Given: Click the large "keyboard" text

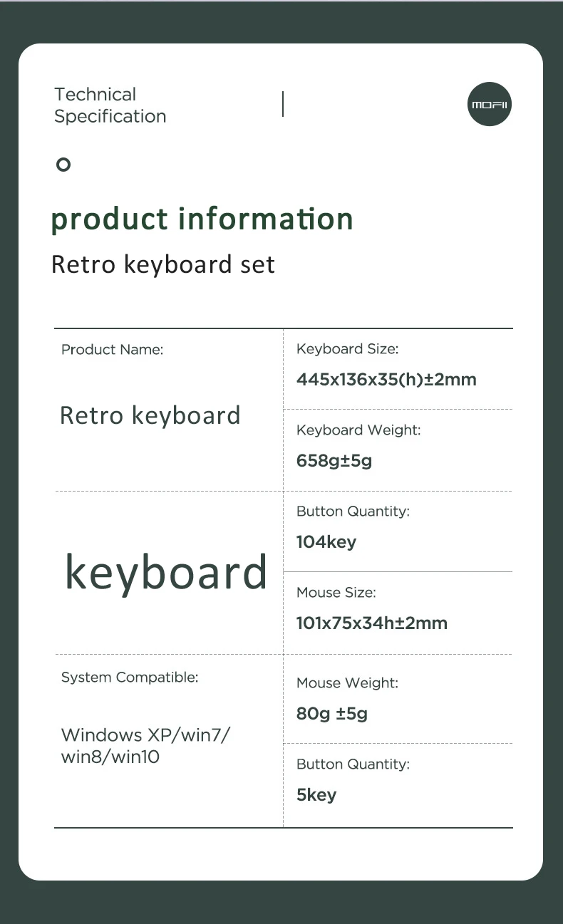Looking at the screenshot, I should 166,572.
